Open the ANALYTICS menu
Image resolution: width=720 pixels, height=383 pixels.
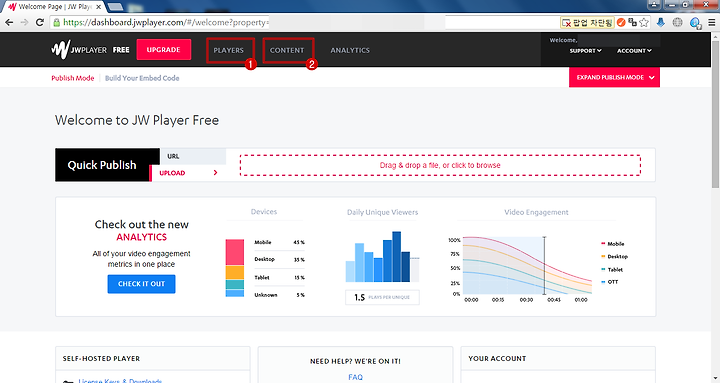(350, 50)
